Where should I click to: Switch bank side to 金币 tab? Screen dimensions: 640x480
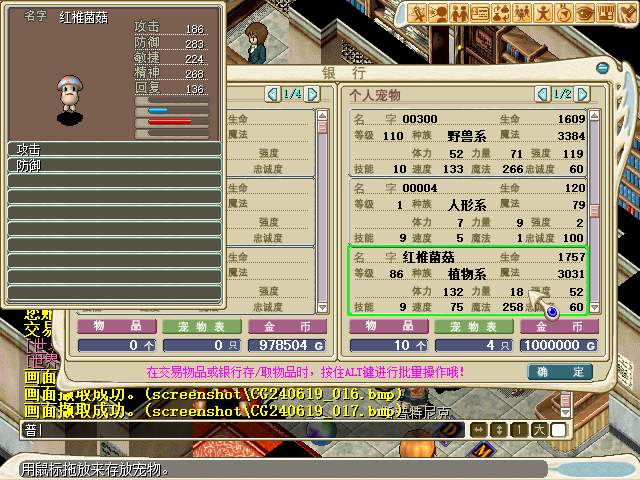[287, 327]
